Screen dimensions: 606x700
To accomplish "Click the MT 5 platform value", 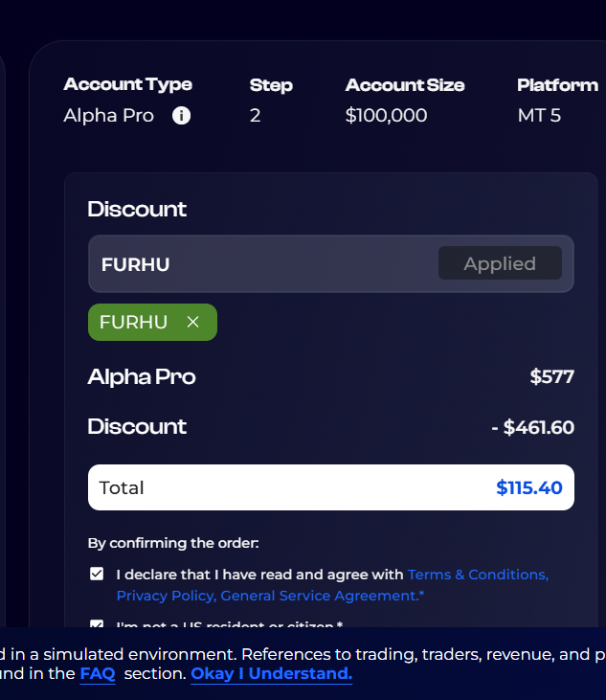I will [x=539, y=116].
